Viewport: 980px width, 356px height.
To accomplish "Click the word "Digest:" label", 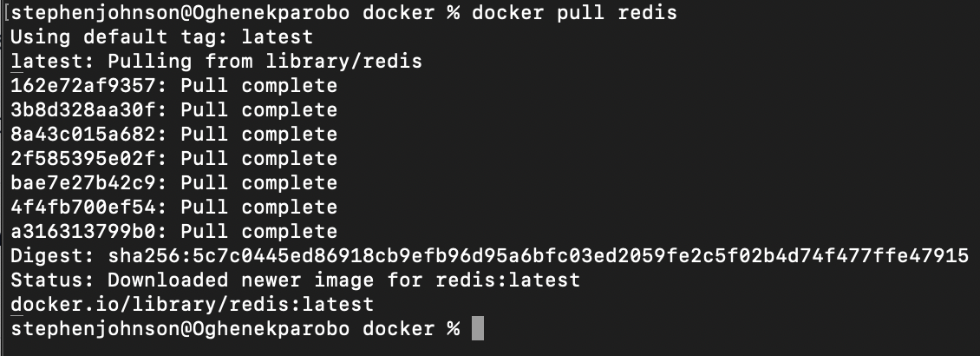I will [49, 256].
